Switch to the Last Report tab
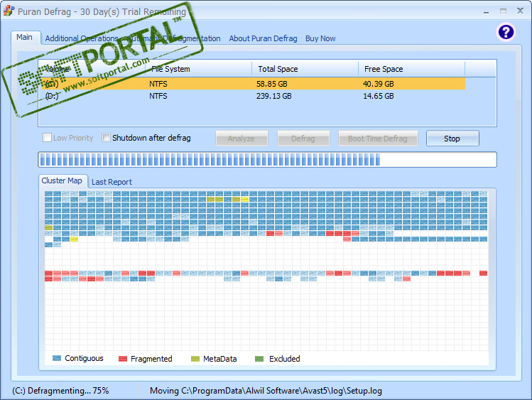This screenshot has width=532, height=400. click(112, 182)
